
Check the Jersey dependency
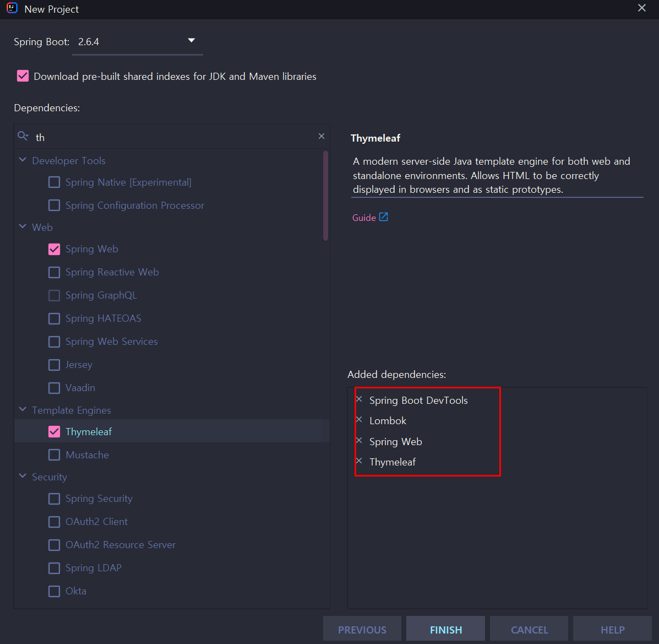[54, 365]
